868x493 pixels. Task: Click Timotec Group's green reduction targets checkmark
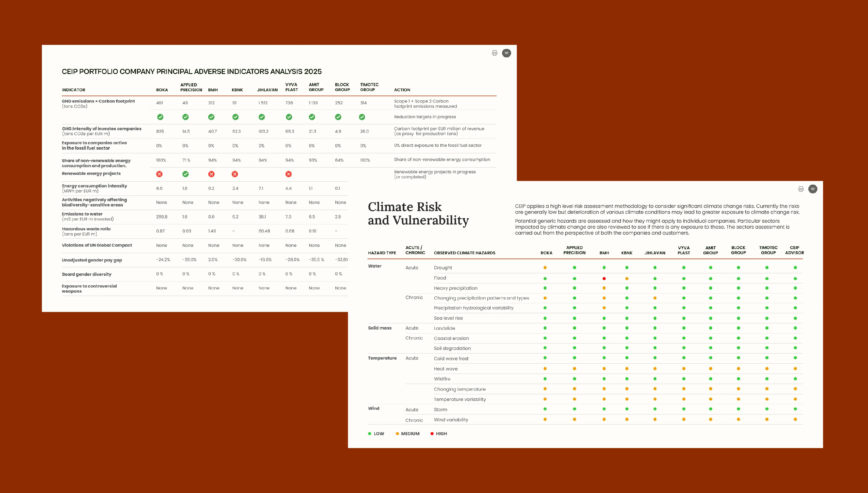pos(362,117)
